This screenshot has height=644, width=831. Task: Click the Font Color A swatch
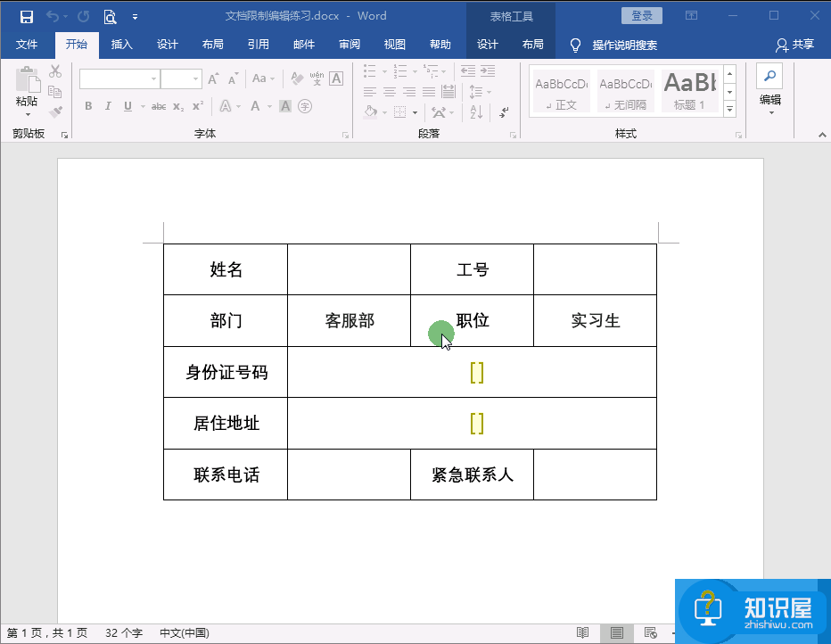click(x=255, y=106)
